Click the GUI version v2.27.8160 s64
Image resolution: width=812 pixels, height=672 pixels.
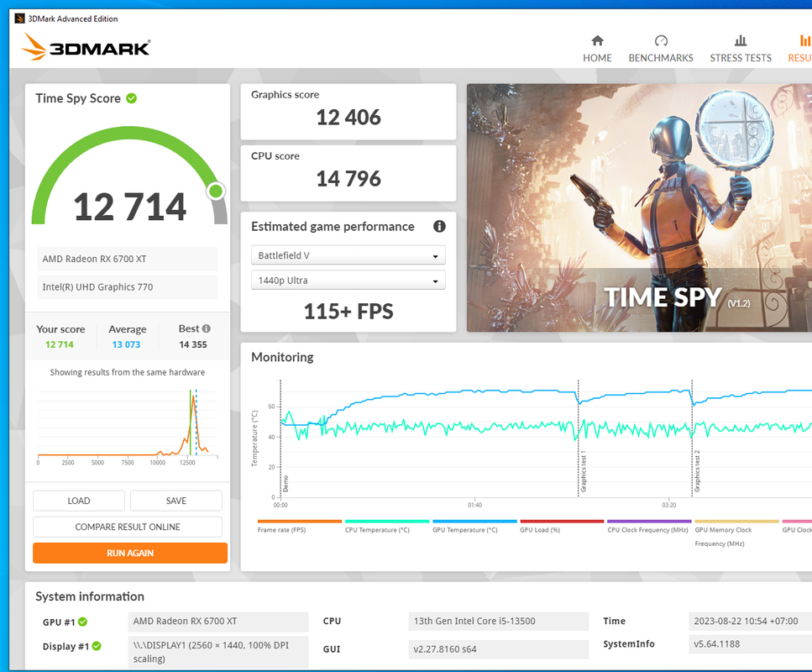tap(498, 649)
